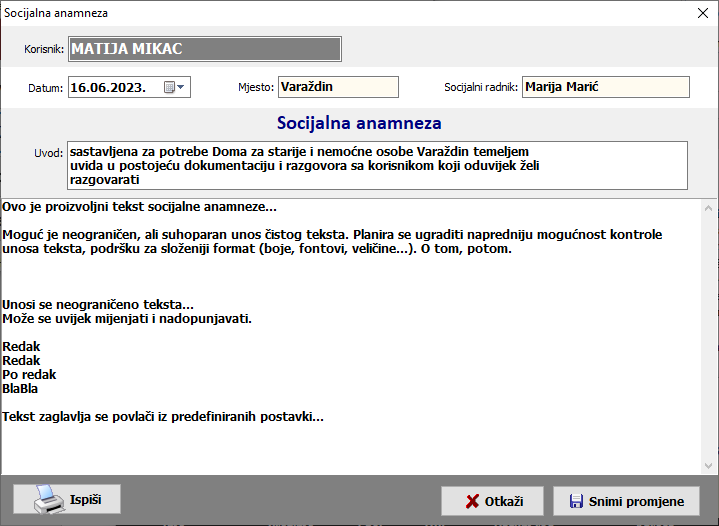The width and height of the screenshot is (719, 526).
Task: Close the Socijalna anamneza window
Action: 701,13
